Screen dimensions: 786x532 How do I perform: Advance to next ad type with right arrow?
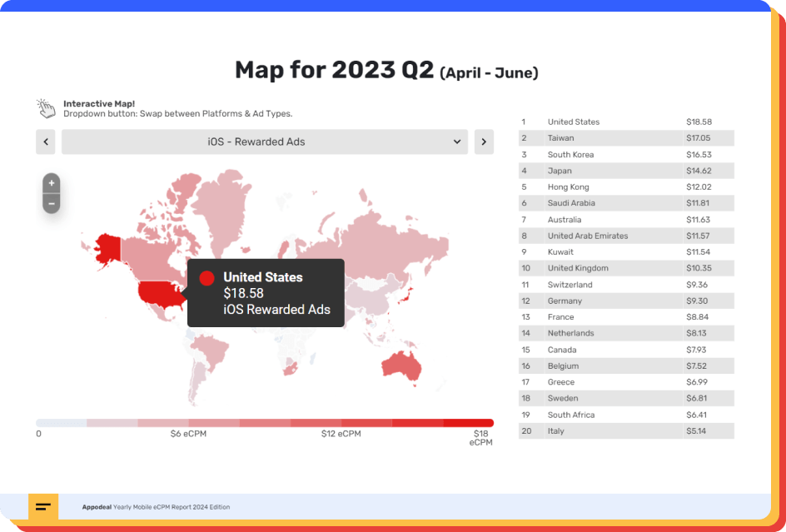(484, 142)
